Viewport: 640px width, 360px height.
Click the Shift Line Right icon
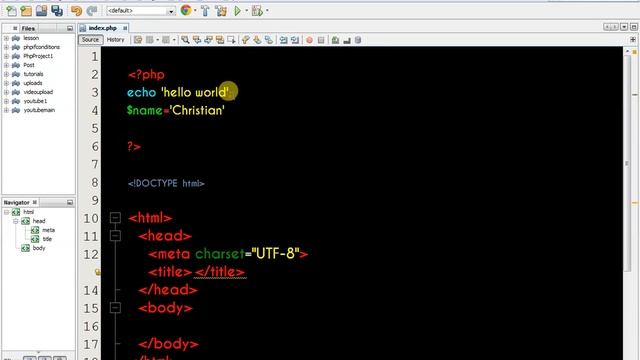tap(295, 40)
